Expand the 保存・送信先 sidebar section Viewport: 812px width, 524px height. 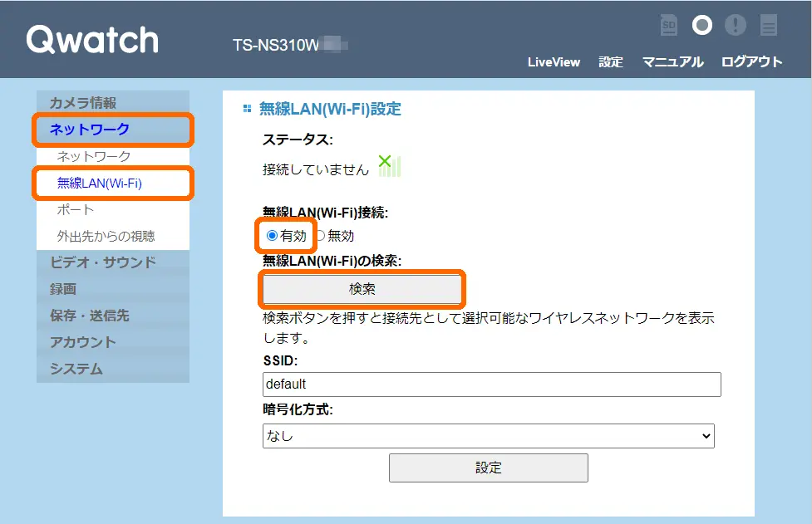coord(89,316)
